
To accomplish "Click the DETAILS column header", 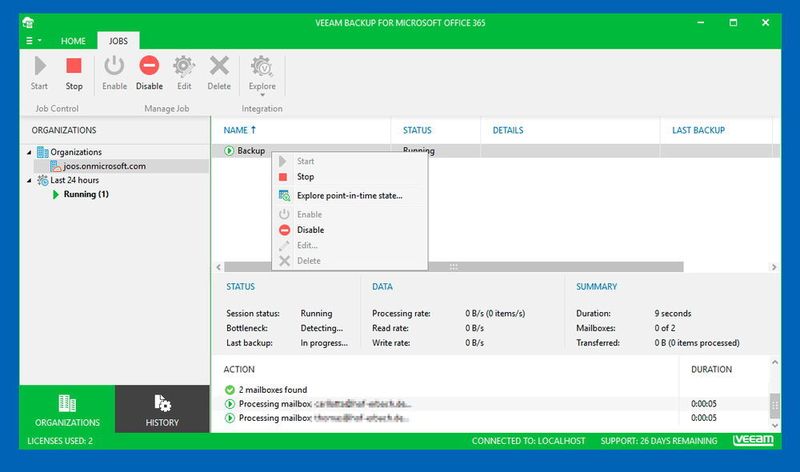I will [508, 130].
